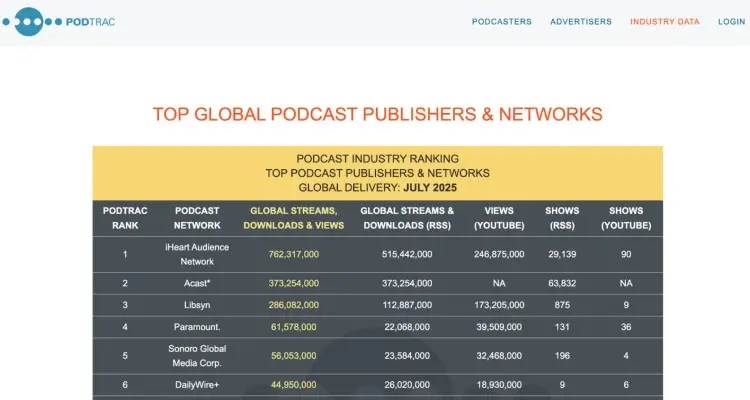750x400 pixels.
Task: Click Global Streams & Downloads (RSS) header
Action: pos(407,218)
